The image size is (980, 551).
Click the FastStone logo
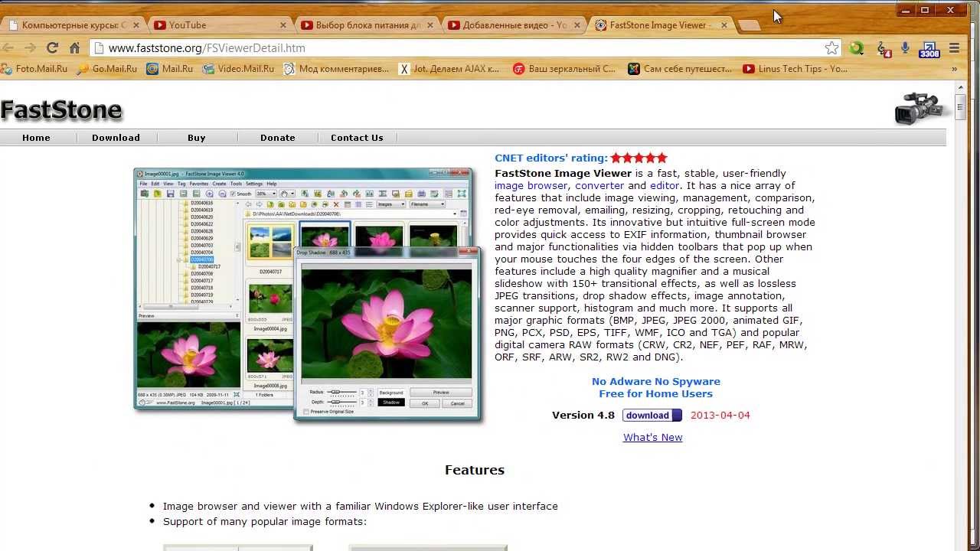61,110
